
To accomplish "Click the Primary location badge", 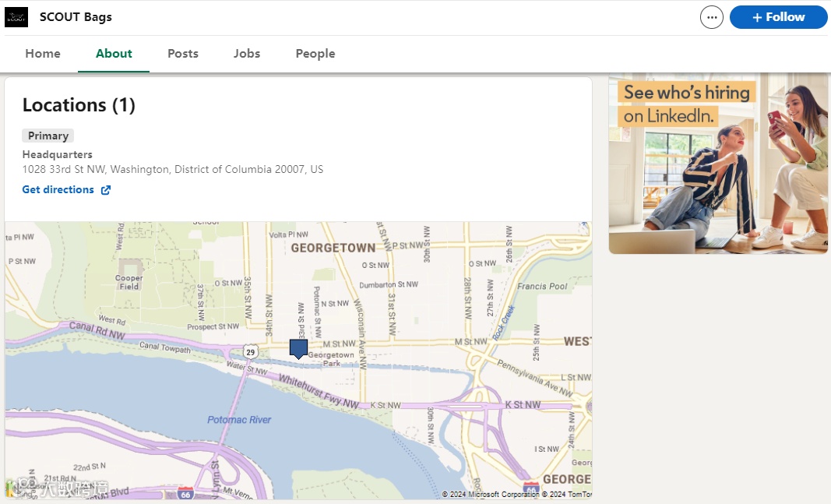I will point(48,136).
